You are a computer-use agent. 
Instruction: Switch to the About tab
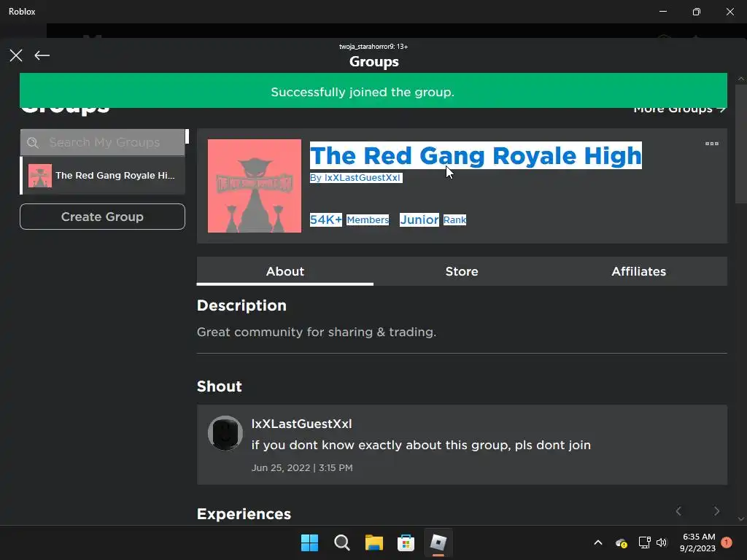[x=285, y=271]
